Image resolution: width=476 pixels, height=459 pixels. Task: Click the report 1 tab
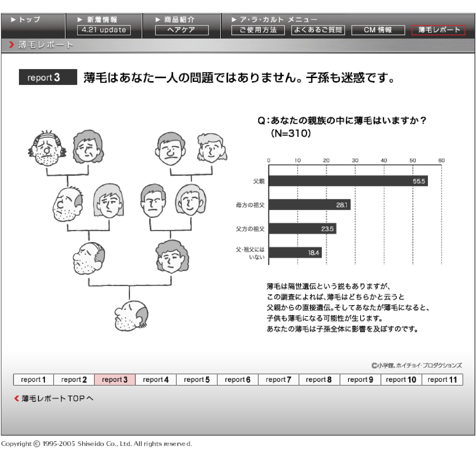[34, 380]
